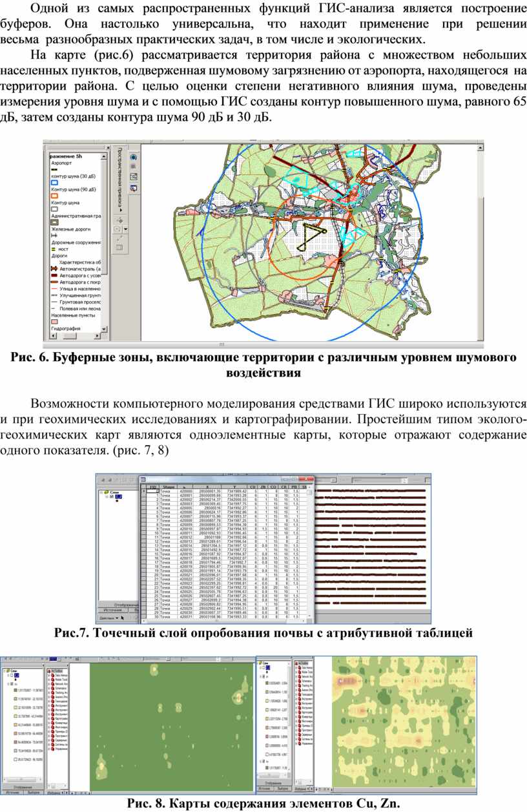Open the small dropdown arrow in georeferencing toolbar

point(126,229)
